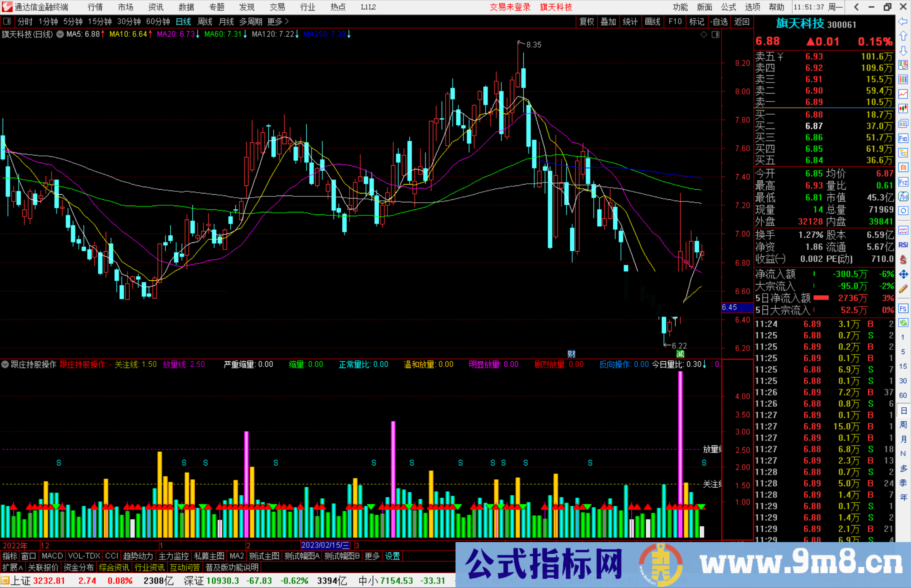The width and height of the screenshot is (911, 588).
Task: Open the RSI indicator sidebar icon
Action: (903, 245)
